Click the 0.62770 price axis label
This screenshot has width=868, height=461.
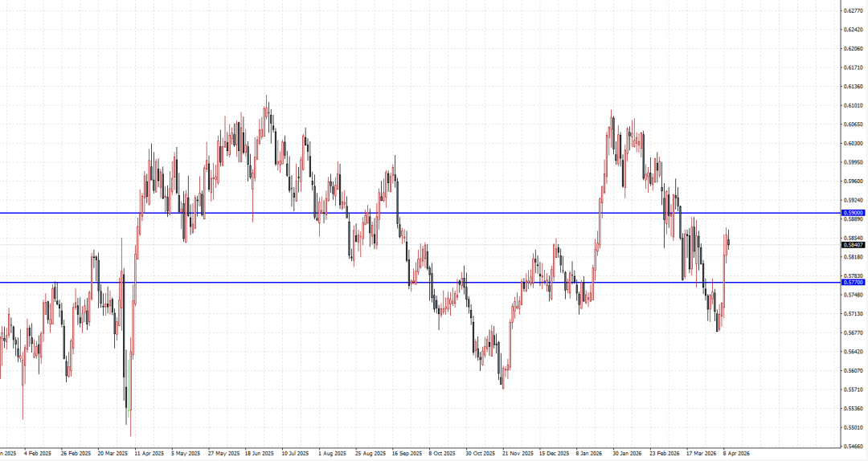pyautogui.click(x=854, y=10)
